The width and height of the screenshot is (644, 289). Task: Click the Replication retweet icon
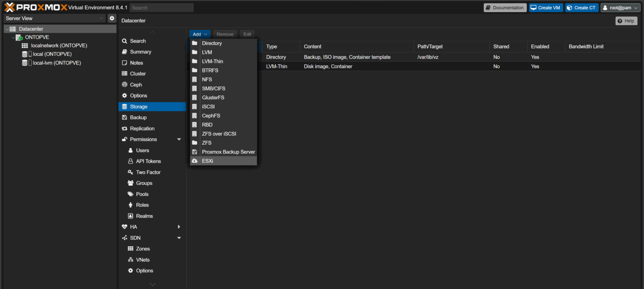(125, 129)
